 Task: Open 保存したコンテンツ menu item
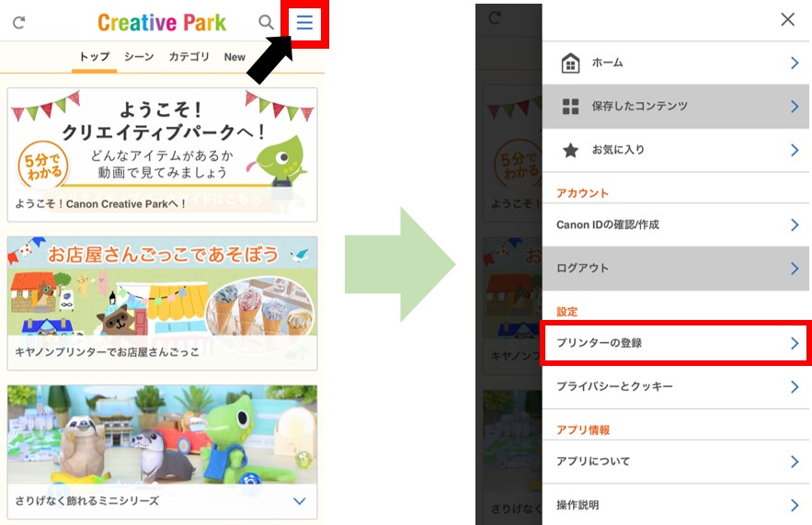click(x=675, y=106)
